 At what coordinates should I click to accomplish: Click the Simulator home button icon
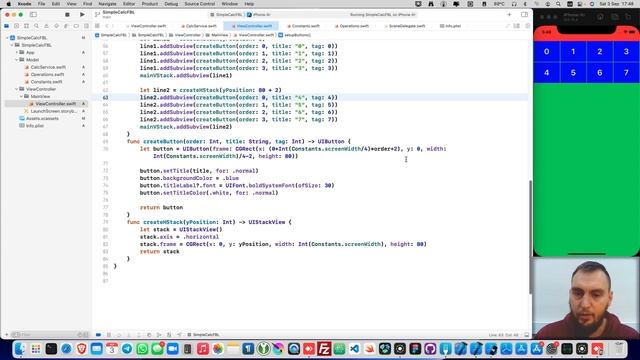tap(600, 17)
